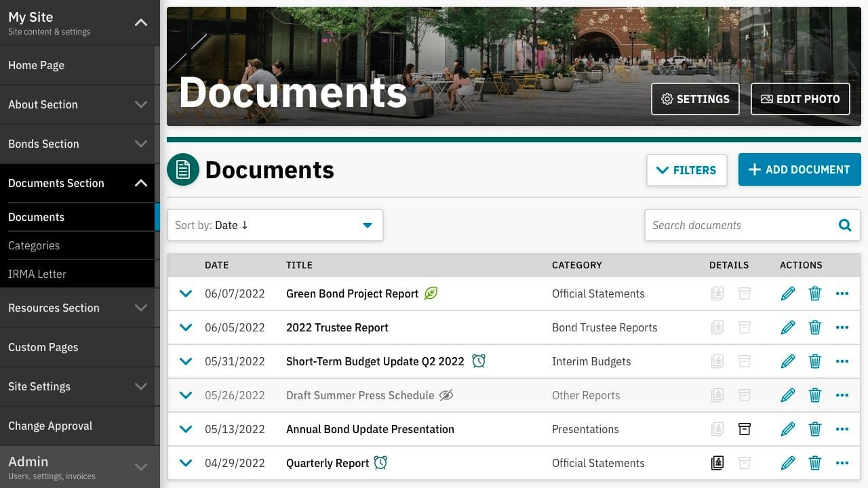Viewport: 868px width, 488px height.
Task: Open the 2022 Trustee Report title
Action: (x=337, y=327)
